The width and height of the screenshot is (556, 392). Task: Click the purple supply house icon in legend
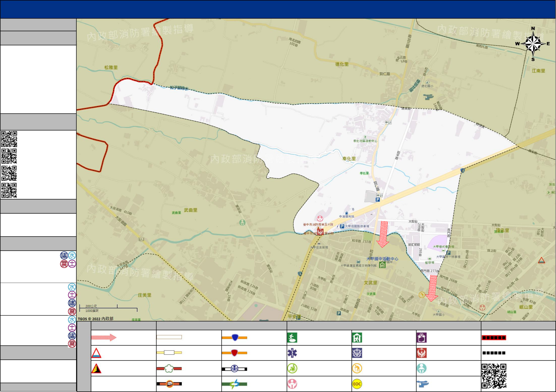point(422,338)
